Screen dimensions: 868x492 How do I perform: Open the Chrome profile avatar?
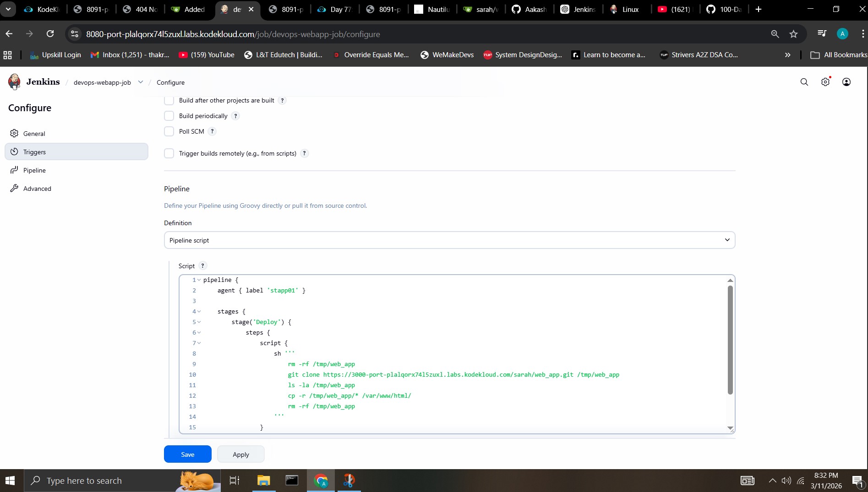pyautogui.click(x=842, y=34)
